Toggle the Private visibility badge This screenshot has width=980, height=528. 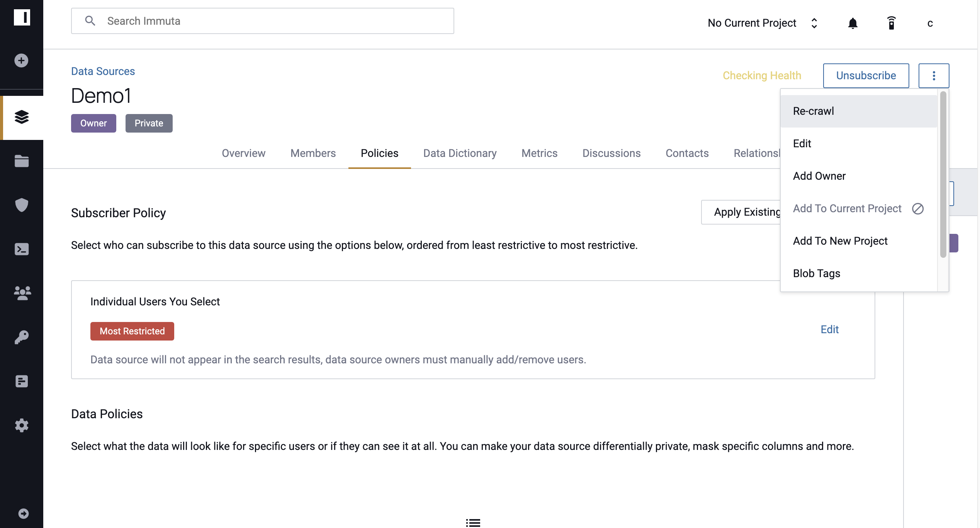[x=149, y=123]
